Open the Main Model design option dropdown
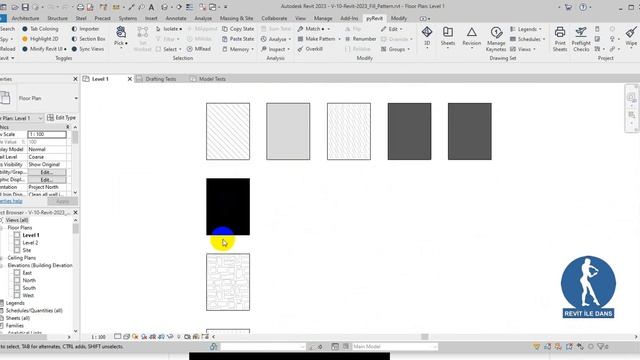This screenshot has width=640, height=360. point(394,347)
